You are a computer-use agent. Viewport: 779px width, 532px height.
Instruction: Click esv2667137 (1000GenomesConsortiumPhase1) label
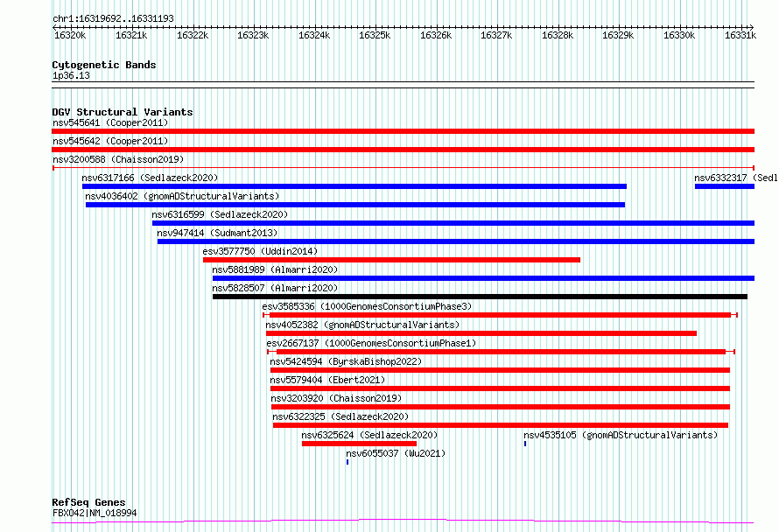371,343
